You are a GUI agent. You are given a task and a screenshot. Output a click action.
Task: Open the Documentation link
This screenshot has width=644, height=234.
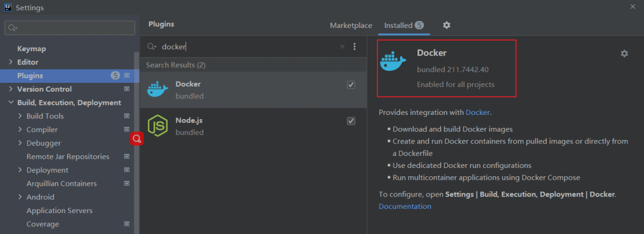click(x=405, y=207)
